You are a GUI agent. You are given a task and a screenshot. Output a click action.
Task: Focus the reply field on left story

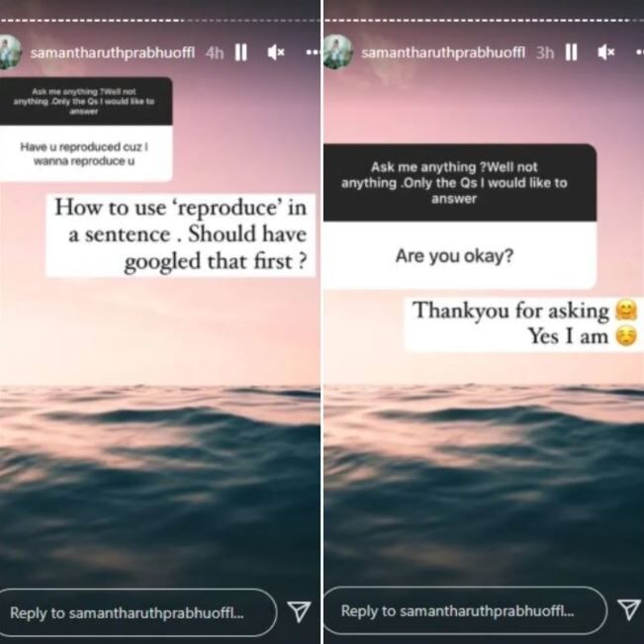click(138, 612)
